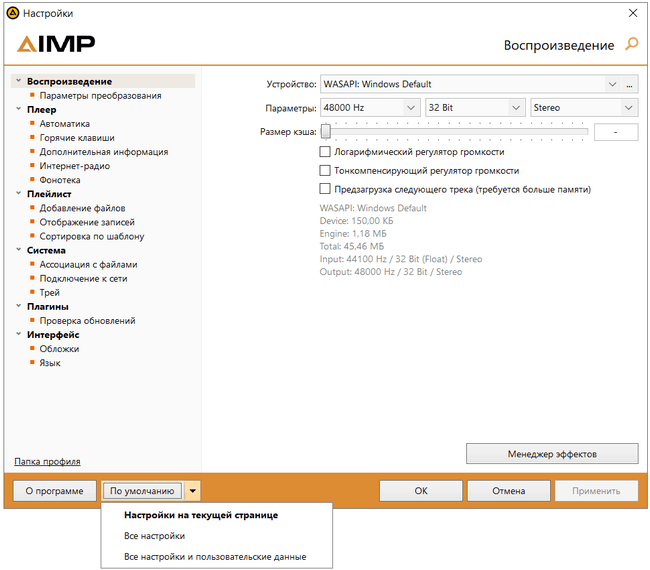Toggle Тонкомпенсирующий регулятор громкости checkbox
This screenshot has height=570, width=650.
pos(325,170)
